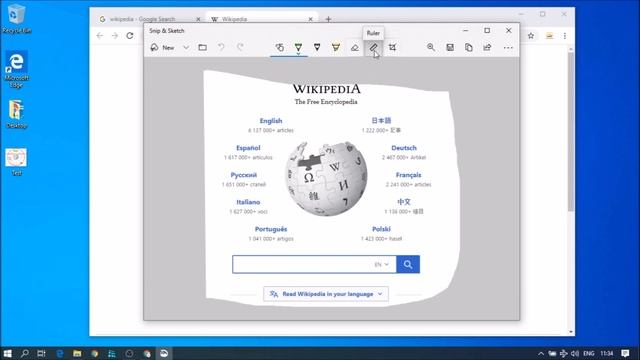Open the network status tray icon
Viewport: 640px width, 360px height.
pos(563,353)
